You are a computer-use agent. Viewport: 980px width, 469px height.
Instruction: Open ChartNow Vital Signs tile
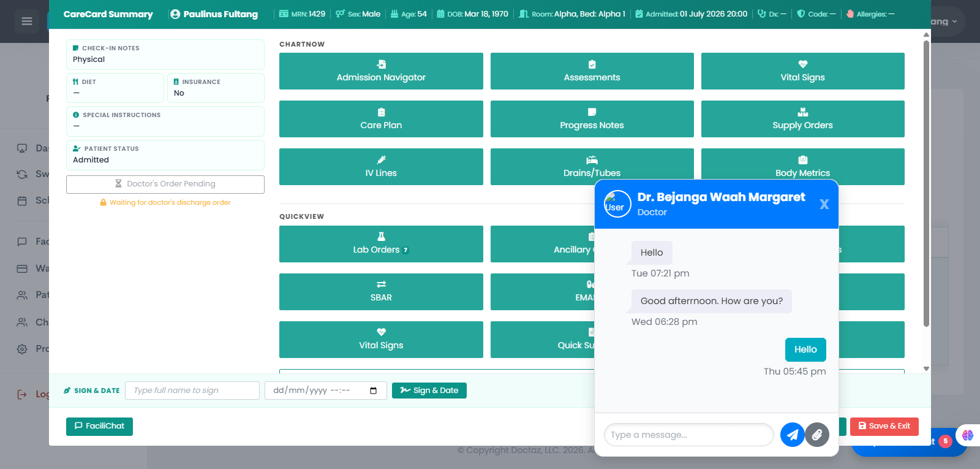(802, 71)
